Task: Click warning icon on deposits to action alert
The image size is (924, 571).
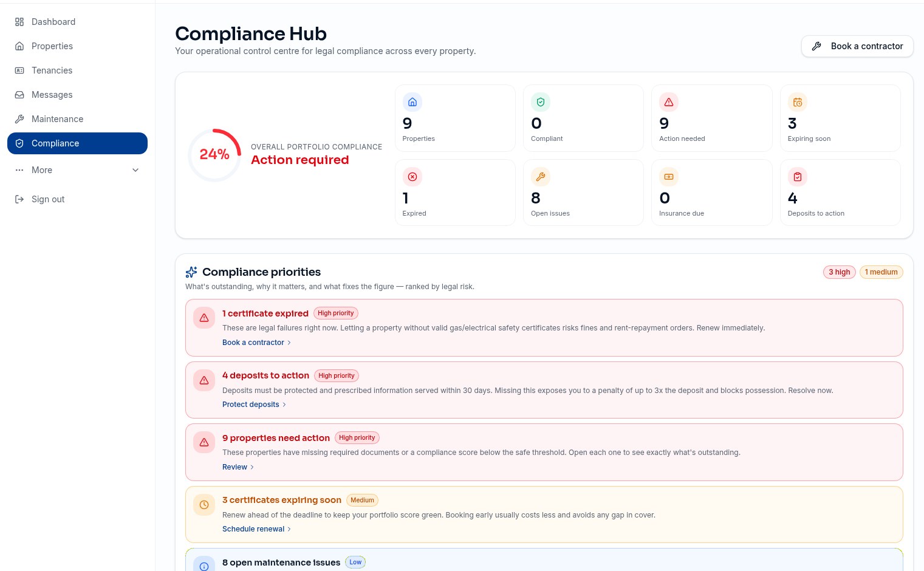Action: coord(204,380)
